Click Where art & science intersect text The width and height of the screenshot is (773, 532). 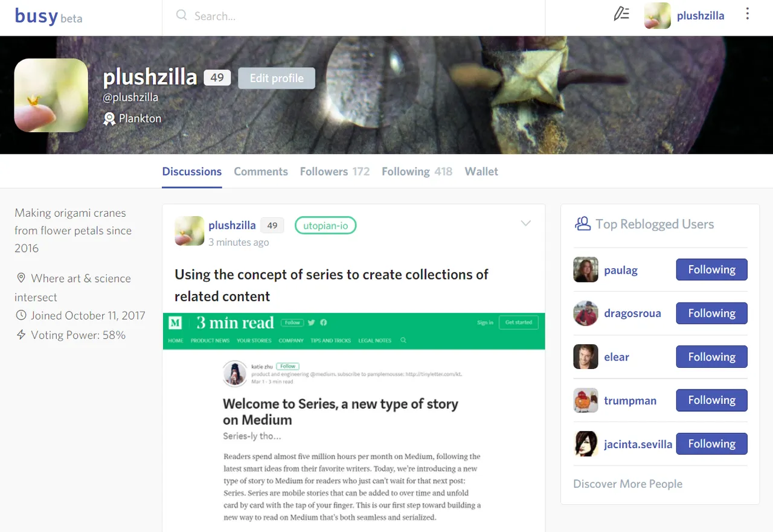click(72, 288)
